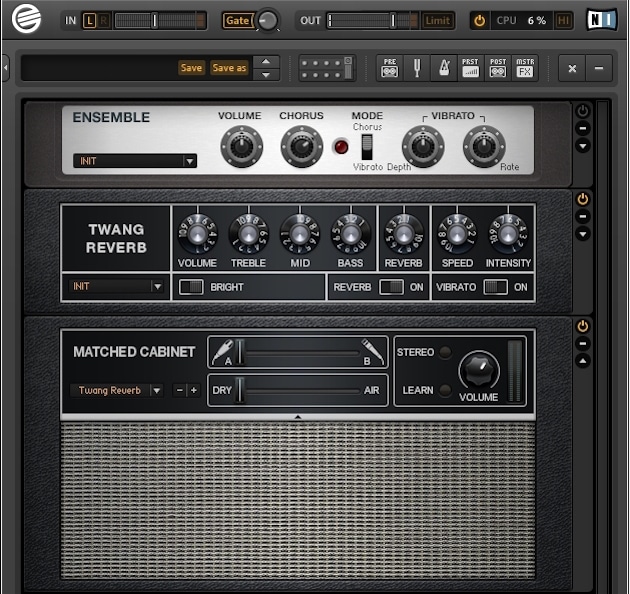This screenshot has height=594, width=630.
Task: Show the POST tapedeck module
Action: 498,68
